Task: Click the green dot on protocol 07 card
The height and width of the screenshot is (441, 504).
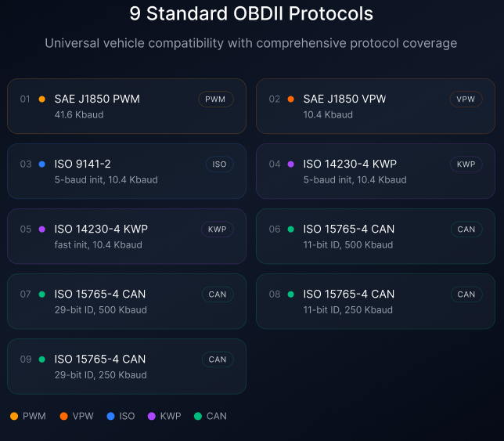Action: click(x=41, y=295)
